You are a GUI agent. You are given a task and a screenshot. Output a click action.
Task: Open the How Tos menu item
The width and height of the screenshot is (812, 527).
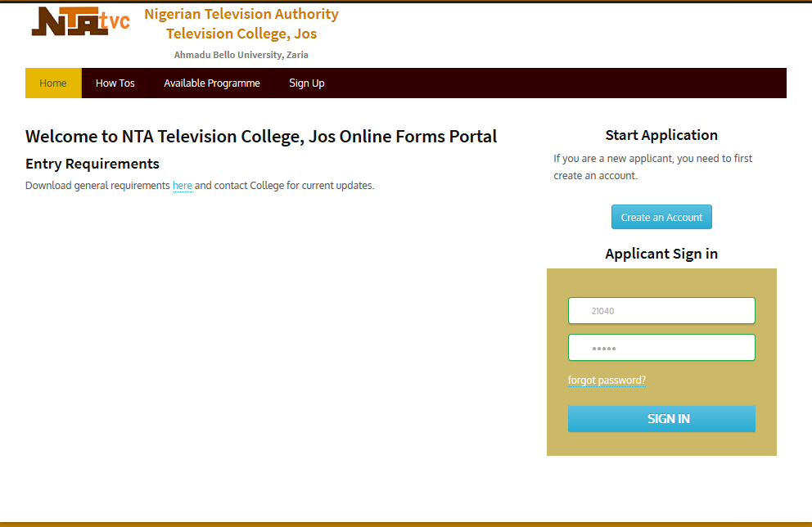[x=115, y=83]
